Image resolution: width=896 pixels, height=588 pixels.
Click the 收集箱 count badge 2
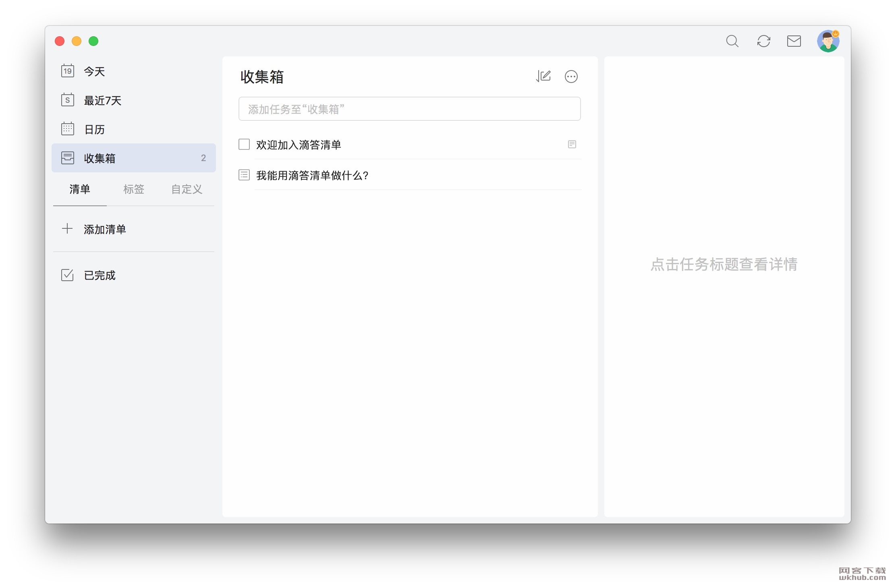point(203,158)
